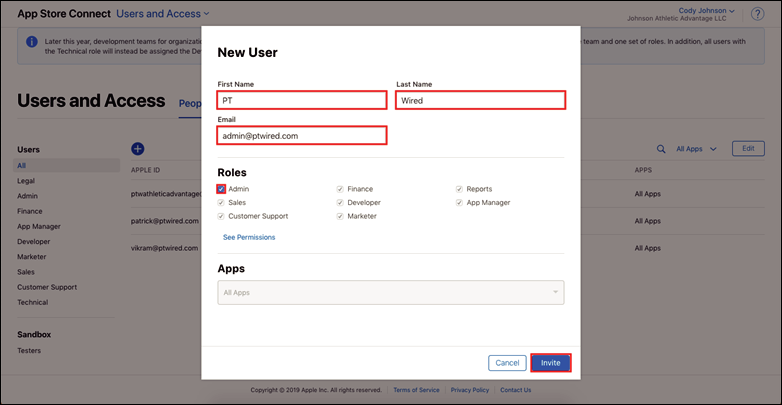Select Admin in the Users sidebar

coord(27,196)
